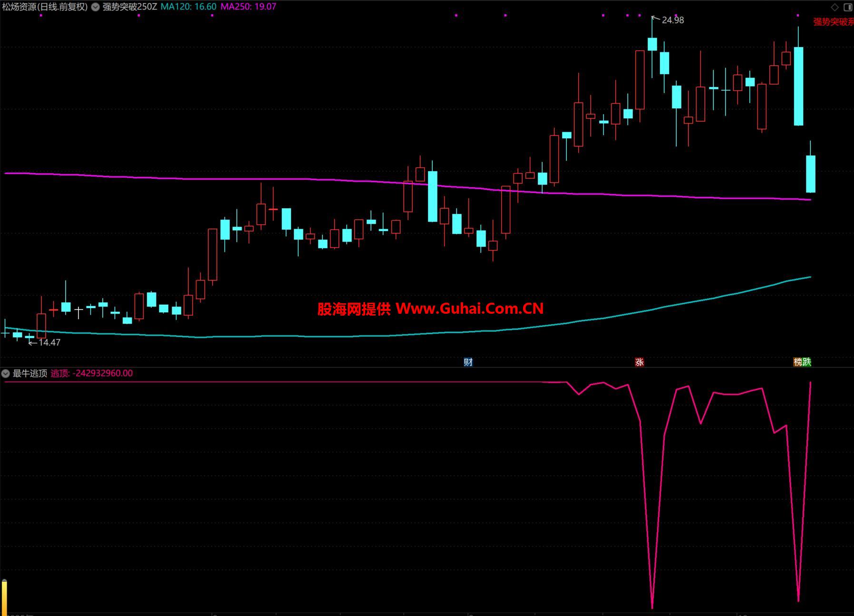This screenshot has width=854, height=616.
Task: Click the red 涨 event marker
Action: 639,362
